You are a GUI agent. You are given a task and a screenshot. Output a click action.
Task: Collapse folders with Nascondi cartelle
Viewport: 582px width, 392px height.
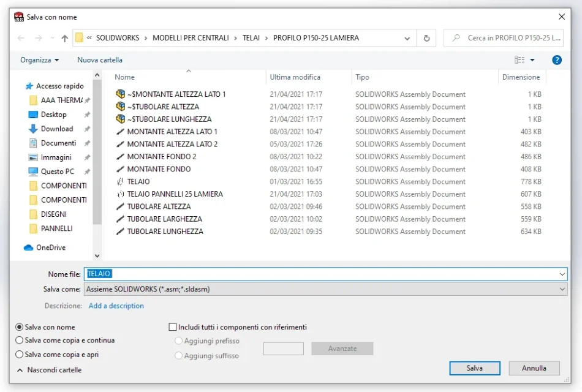(x=50, y=370)
